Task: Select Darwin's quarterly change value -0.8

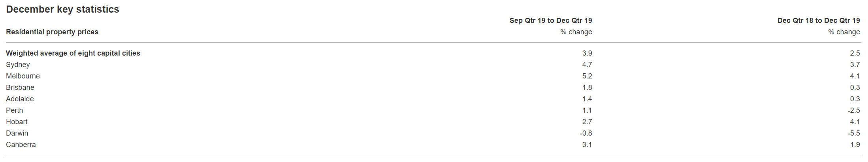Action: pos(586,133)
